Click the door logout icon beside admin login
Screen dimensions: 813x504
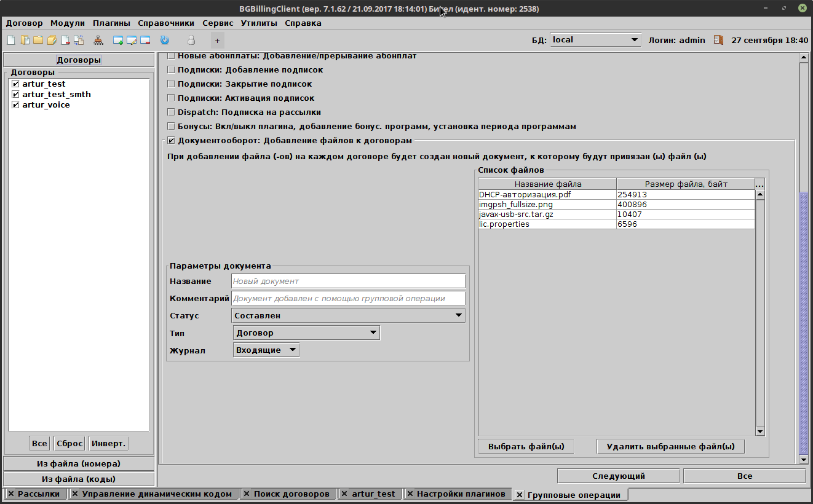(x=718, y=40)
